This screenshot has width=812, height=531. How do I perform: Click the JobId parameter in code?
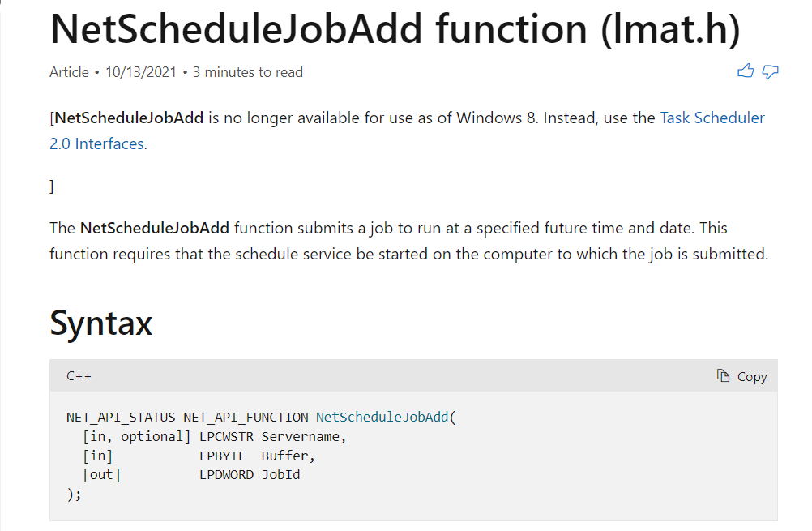click(280, 474)
